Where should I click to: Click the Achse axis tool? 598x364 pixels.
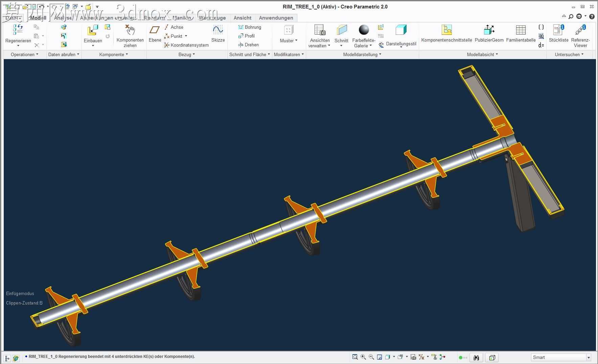pyautogui.click(x=174, y=27)
